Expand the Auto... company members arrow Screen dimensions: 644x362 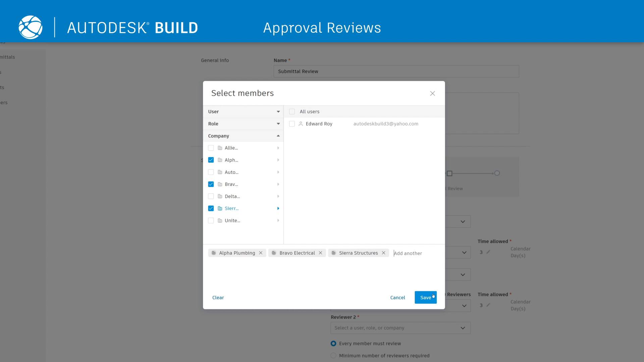(x=278, y=172)
